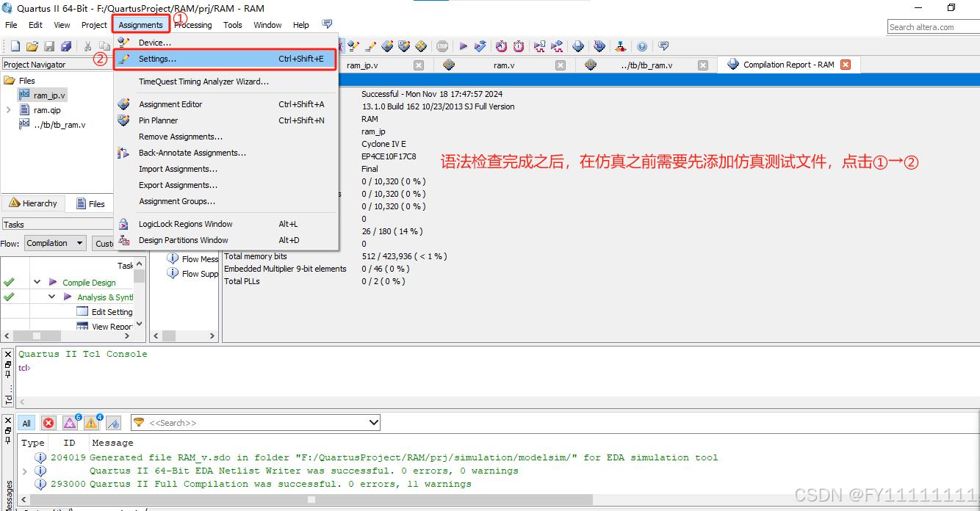980x511 pixels.
Task: Switch to the ../tb/tb_ram.v tab
Action: 646,65
